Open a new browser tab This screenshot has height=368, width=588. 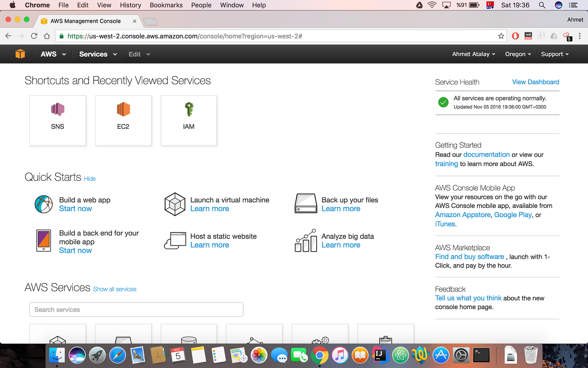[x=150, y=22]
